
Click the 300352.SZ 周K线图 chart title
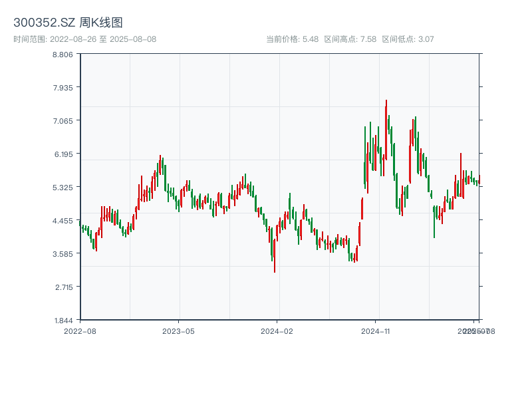[x=68, y=23]
